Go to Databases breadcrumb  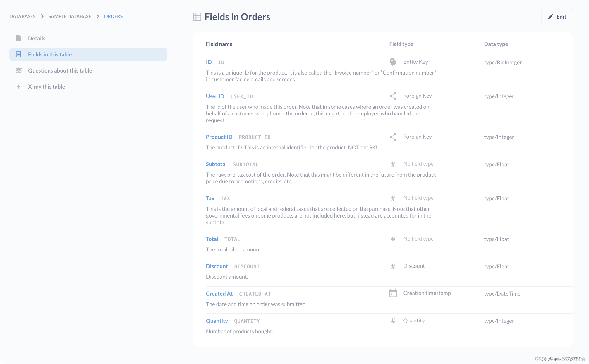click(x=23, y=16)
